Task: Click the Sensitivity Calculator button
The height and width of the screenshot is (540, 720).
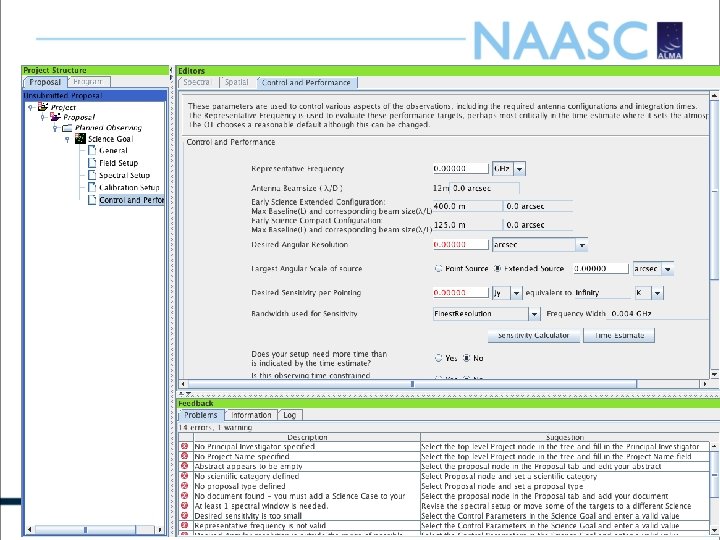Action: 534,335
